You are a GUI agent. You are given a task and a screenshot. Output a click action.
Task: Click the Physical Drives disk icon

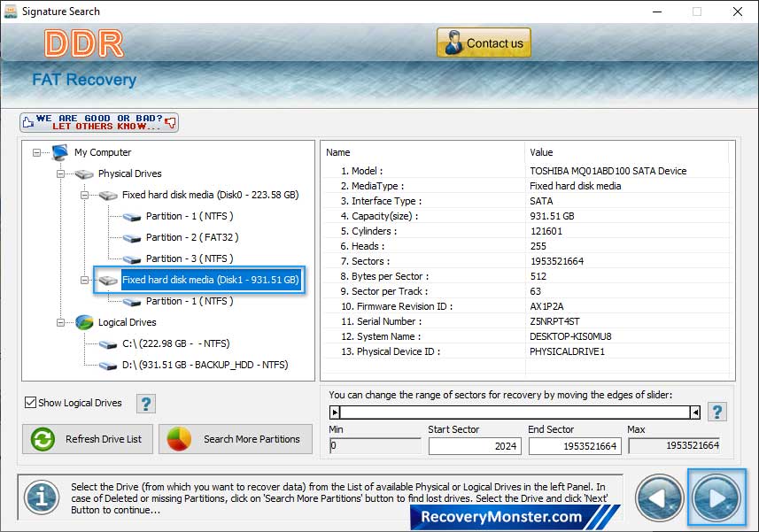(x=84, y=173)
